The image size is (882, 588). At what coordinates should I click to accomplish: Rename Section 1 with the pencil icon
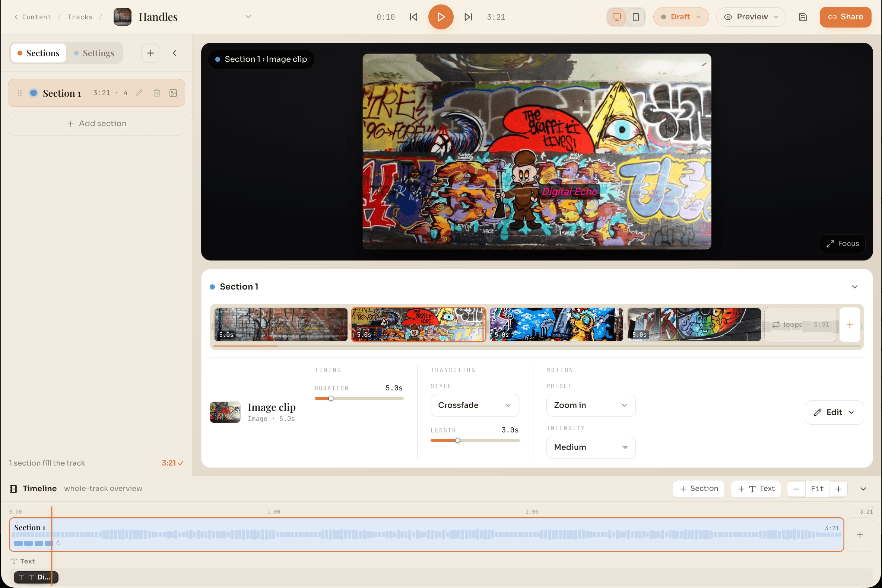pyautogui.click(x=139, y=93)
